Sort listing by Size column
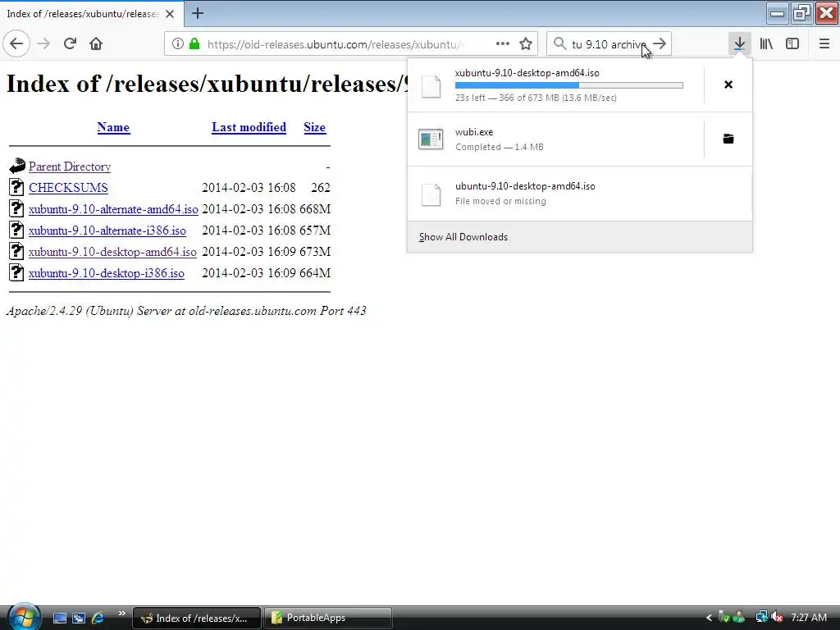840x630 pixels. click(x=314, y=127)
